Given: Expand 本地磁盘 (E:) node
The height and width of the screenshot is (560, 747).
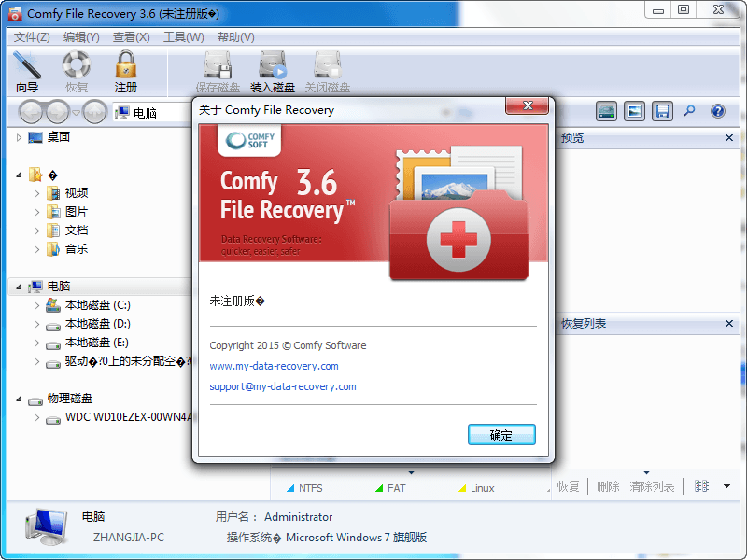Looking at the screenshot, I should pyautogui.click(x=36, y=343).
